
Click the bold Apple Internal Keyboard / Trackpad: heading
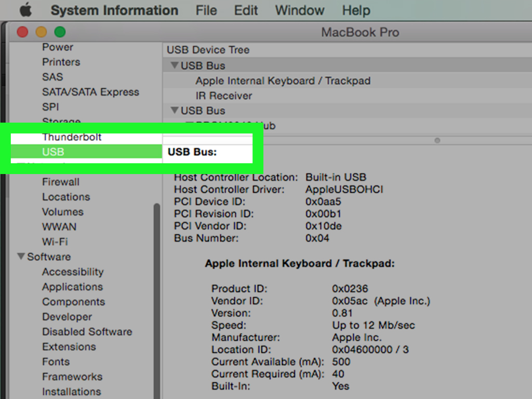[300, 263]
